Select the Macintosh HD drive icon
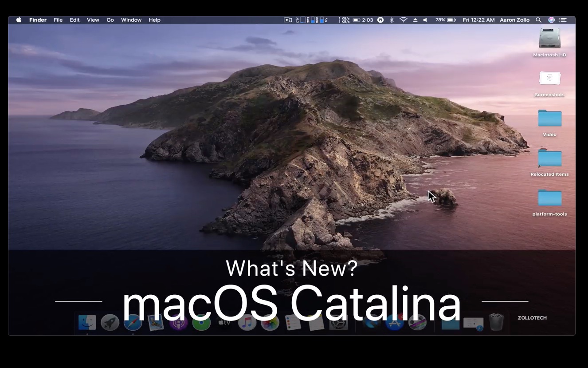 click(550, 42)
